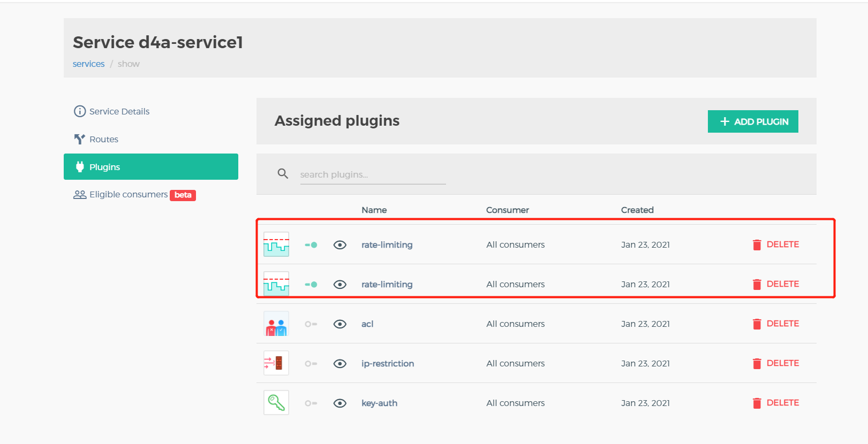
Task: Click All consumers in the acl row
Action: pyautogui.click(x=516, y=324)
